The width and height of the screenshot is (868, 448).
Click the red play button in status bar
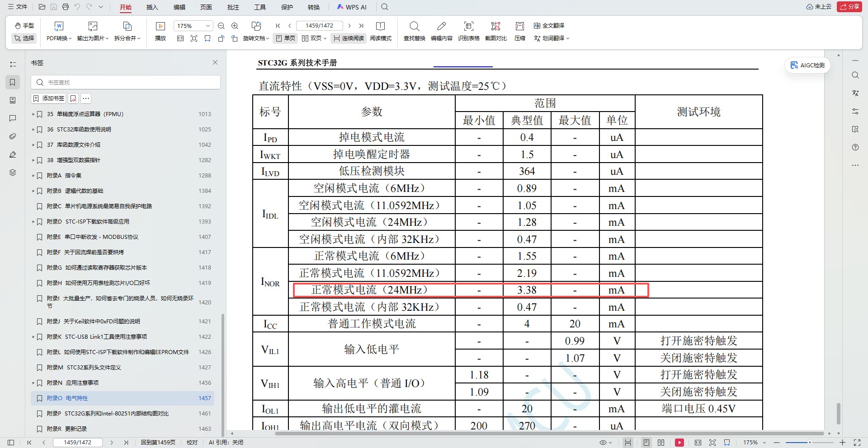pyautogui.click(x=679, y=443)
